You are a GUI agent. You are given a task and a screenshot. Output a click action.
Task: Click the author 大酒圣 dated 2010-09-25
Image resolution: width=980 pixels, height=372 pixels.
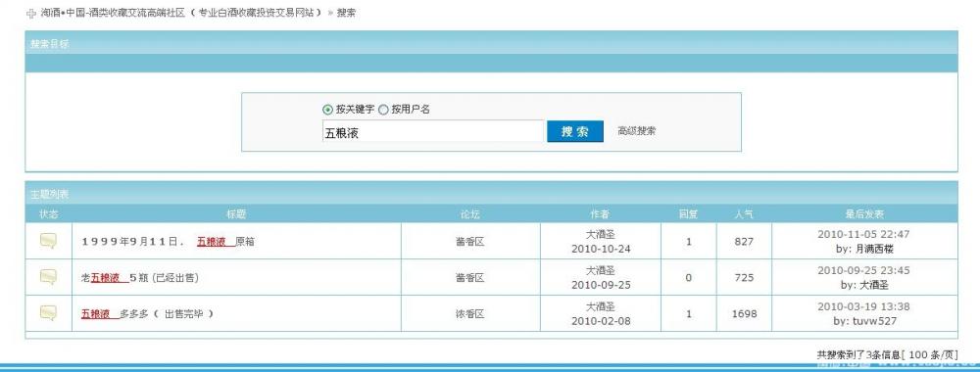coord(601,271)
